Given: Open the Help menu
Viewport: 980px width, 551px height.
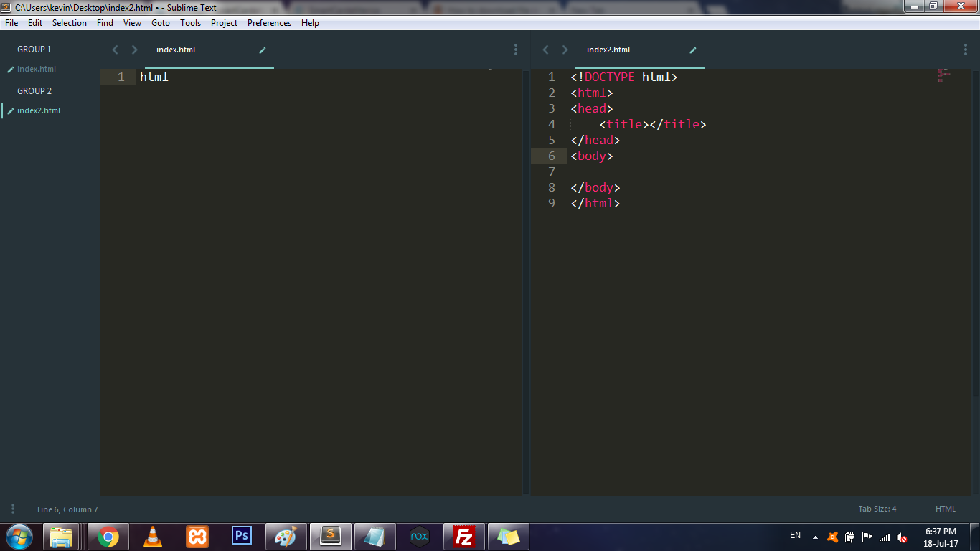Looking at the screenshot, I should coord(310,23).
